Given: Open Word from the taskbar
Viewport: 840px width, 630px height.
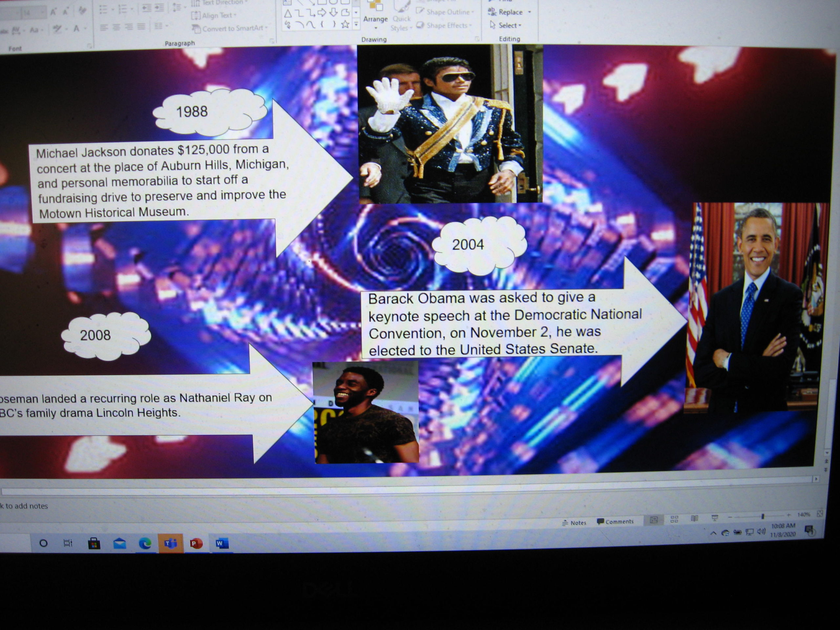Looking at the screenshot, I should pos(221,544).
